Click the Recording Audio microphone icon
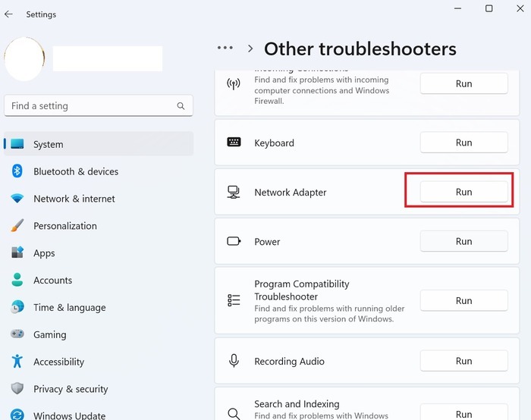 pyautogui.click(x=234, y=361)
